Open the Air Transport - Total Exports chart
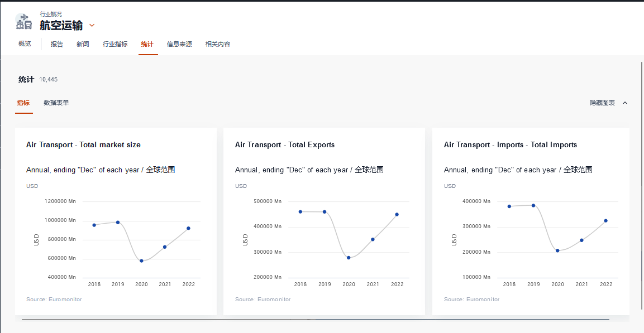644x333 pixels. point(285,145)
